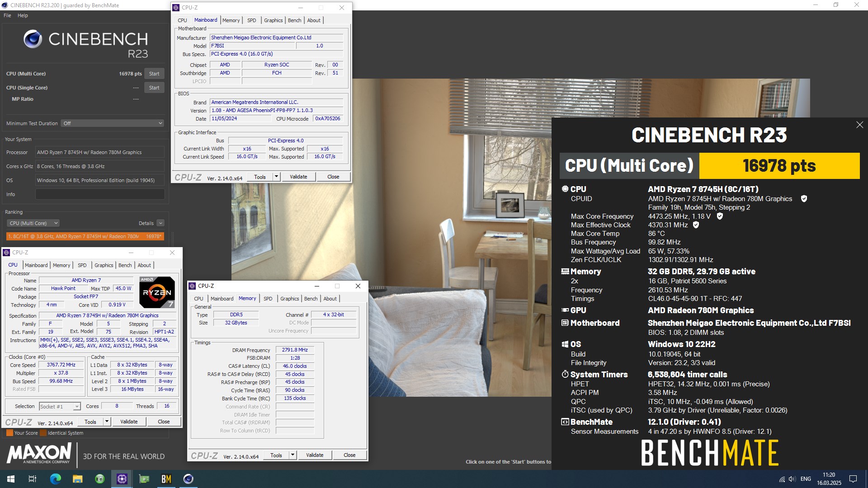Click the Max TDP value 45.0 W
This screenshot has width=868, height=488.
click(123, 288)
